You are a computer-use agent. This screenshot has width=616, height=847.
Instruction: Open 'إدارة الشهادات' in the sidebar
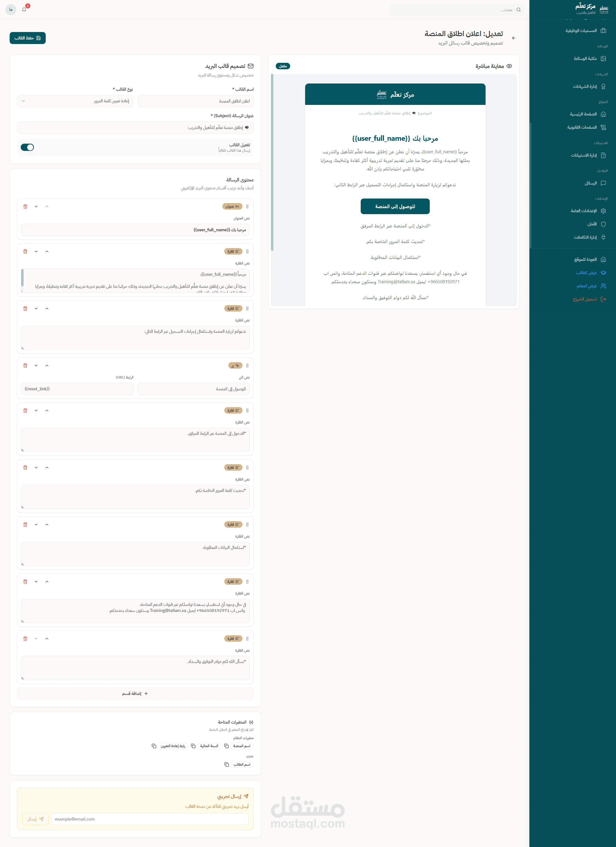coord(585,86)
